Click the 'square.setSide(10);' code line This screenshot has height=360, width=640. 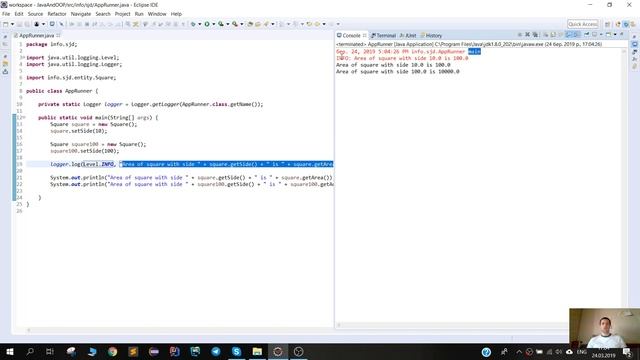point(78,131)
